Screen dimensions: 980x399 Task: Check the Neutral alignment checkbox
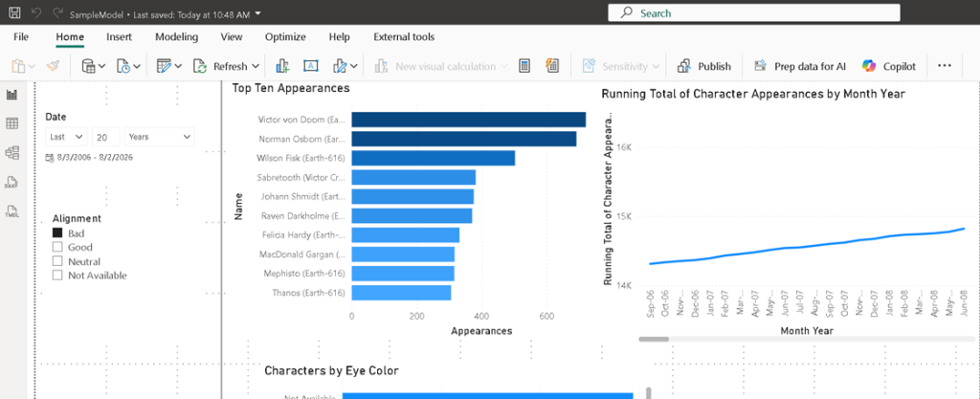tap(57, 261)
